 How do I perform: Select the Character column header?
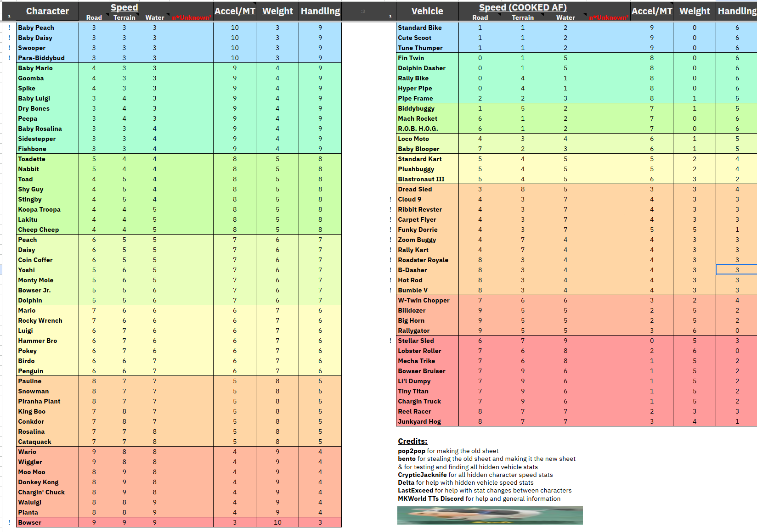pos(47,11)
